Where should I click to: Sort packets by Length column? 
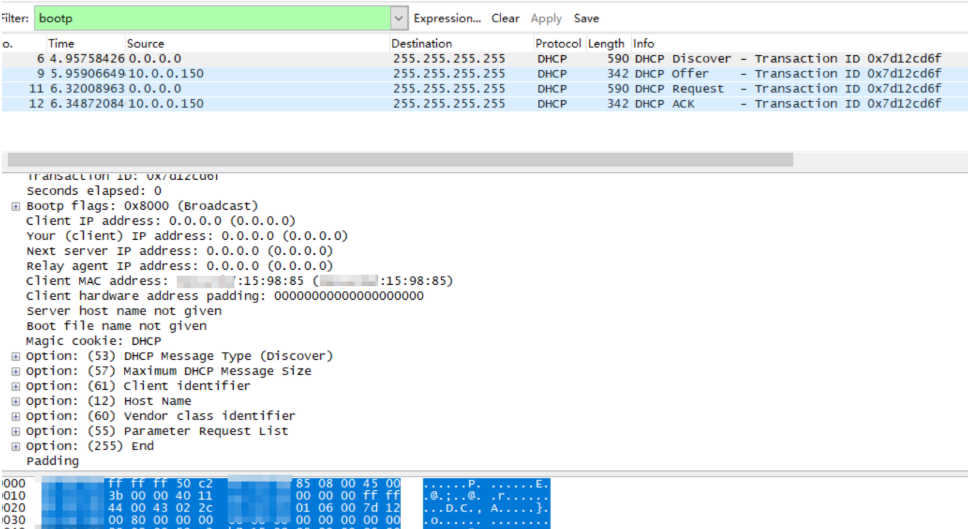tap(606, 44)
